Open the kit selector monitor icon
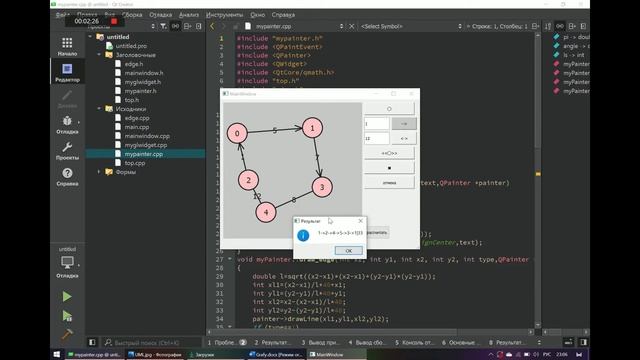The image size is (640, 360). coord(67,262)
